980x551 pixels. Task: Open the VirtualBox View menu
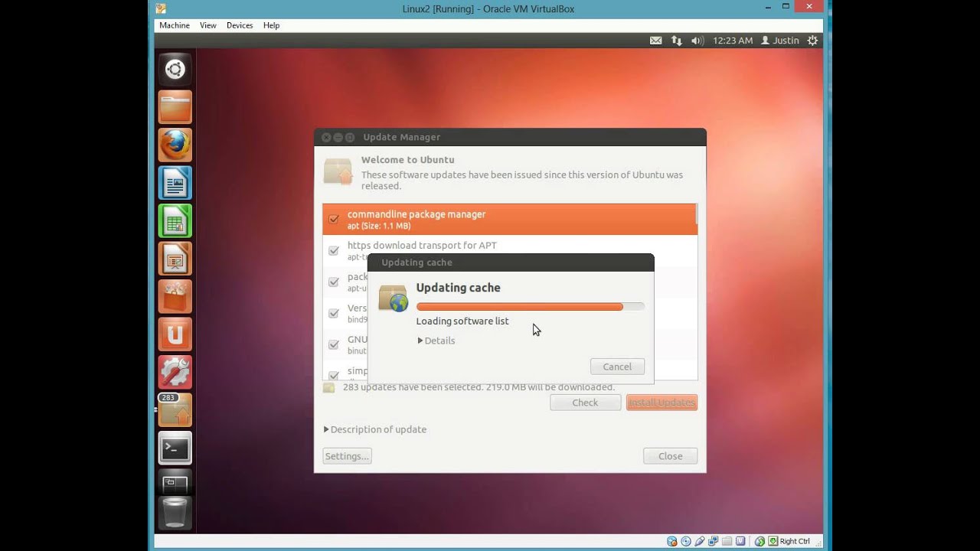click(208, 25)
